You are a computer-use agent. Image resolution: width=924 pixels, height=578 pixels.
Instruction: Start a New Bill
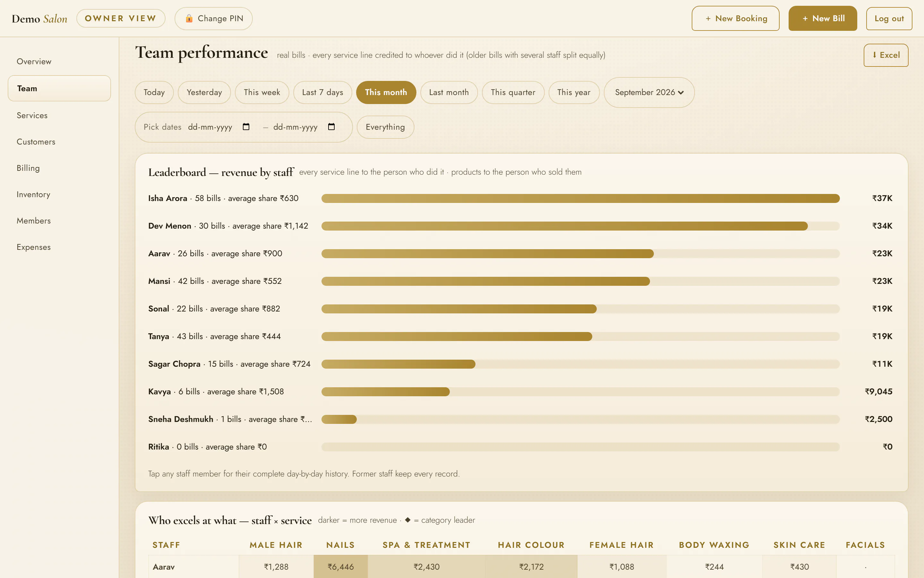tap(823, 18)
